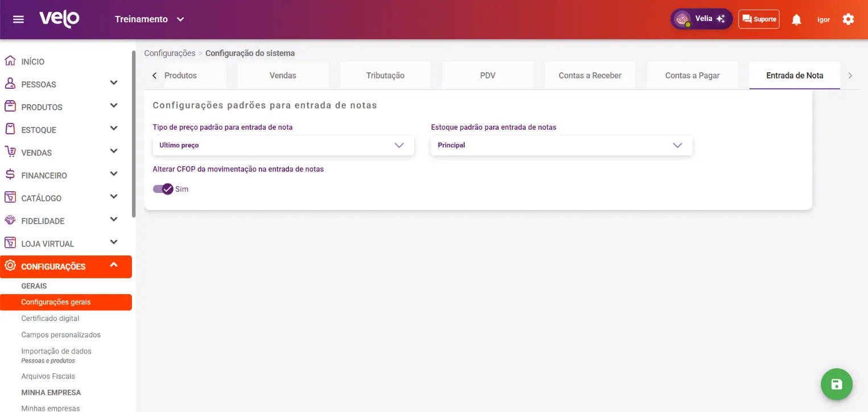Open Importação de dados link
The height and width of the screenshot is (412, 868).
[56, 352]
